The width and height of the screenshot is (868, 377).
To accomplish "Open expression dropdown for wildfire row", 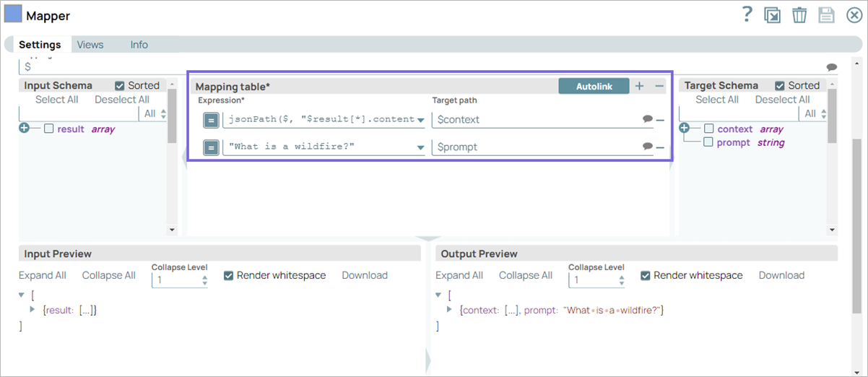I will 421,147.
